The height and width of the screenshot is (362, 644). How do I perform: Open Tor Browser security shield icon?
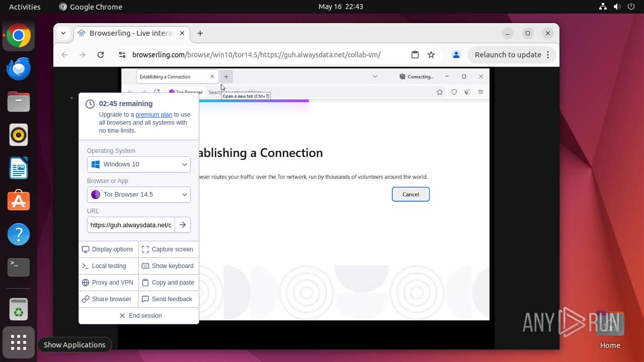(x=454, y=92)
